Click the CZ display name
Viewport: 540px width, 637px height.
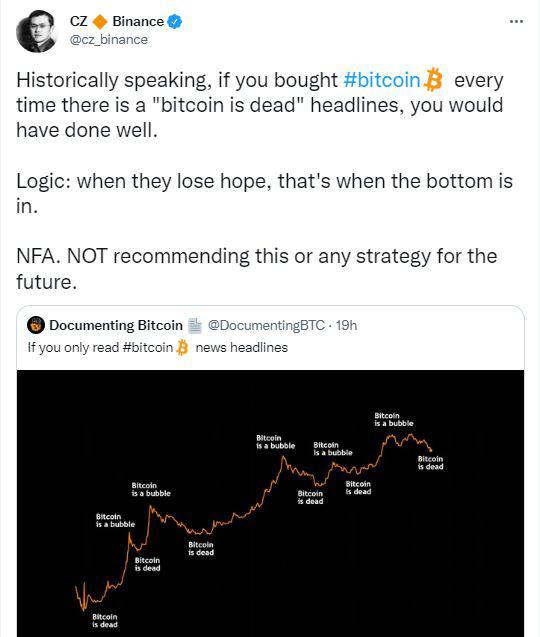tap(78, 21)
